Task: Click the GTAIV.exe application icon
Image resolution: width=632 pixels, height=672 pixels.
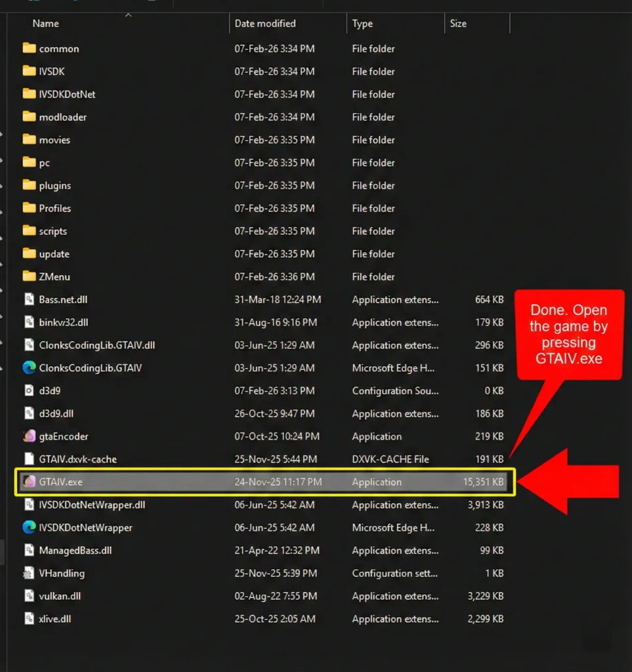Action: point(29,482)
